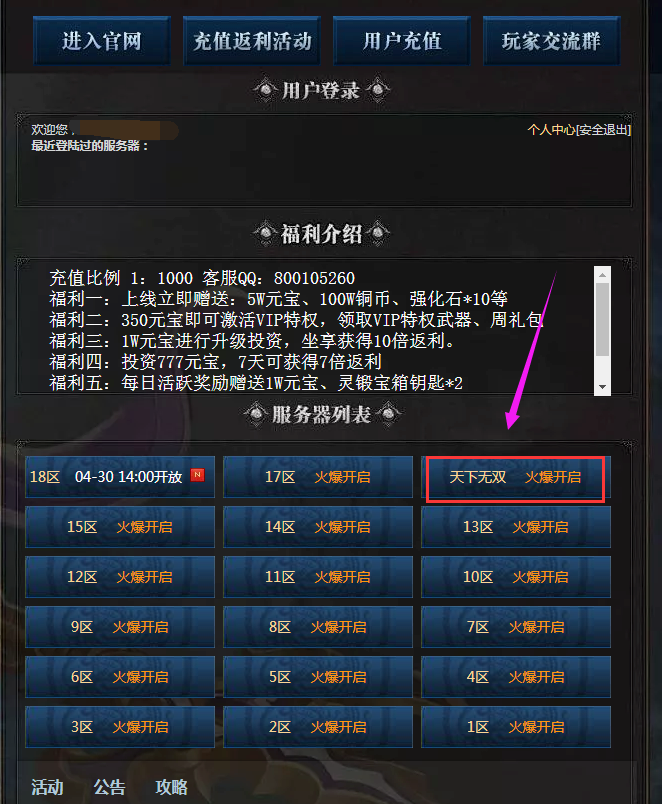Select the 天下无双 server
Screen dimensions: 662x804
point(515,477)
